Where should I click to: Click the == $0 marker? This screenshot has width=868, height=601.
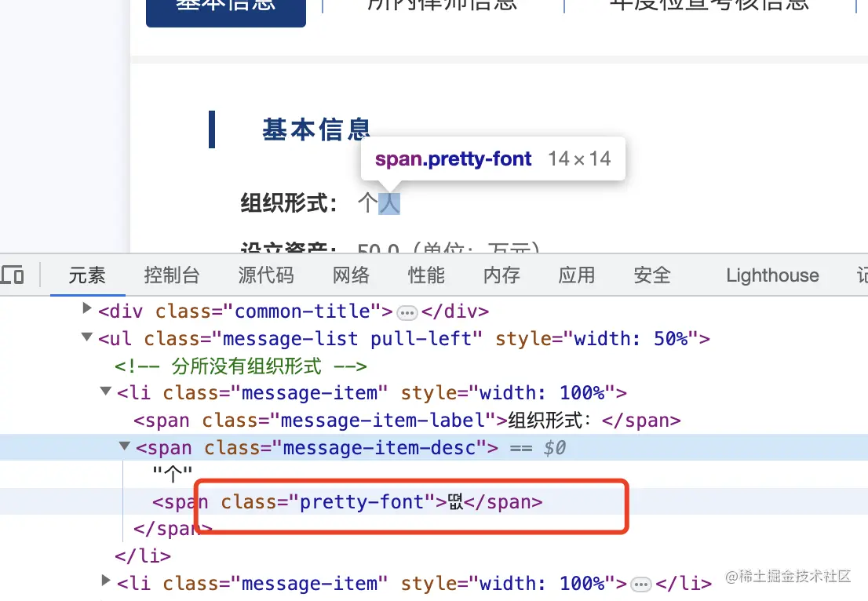[x=538, y=448]
